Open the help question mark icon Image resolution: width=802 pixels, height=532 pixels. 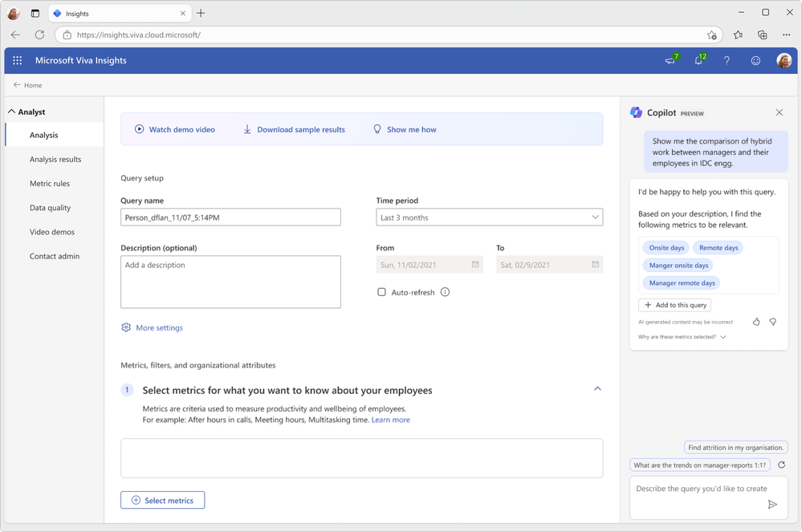727,60
